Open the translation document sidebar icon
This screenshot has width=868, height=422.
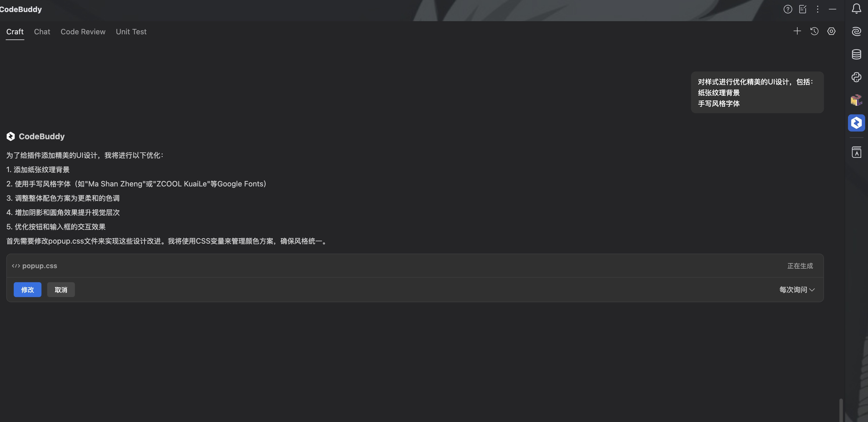(x=856, y=152)
